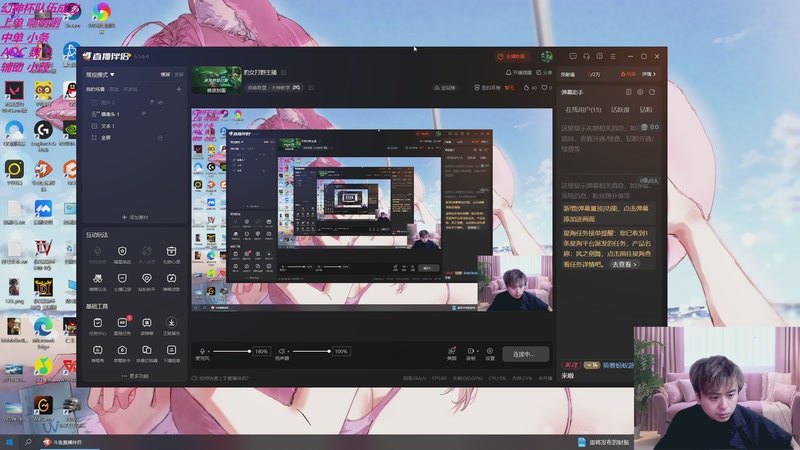Click the 主播数据 button in title bar
This screenshot has height=450, width=800.
coord(512,57)
